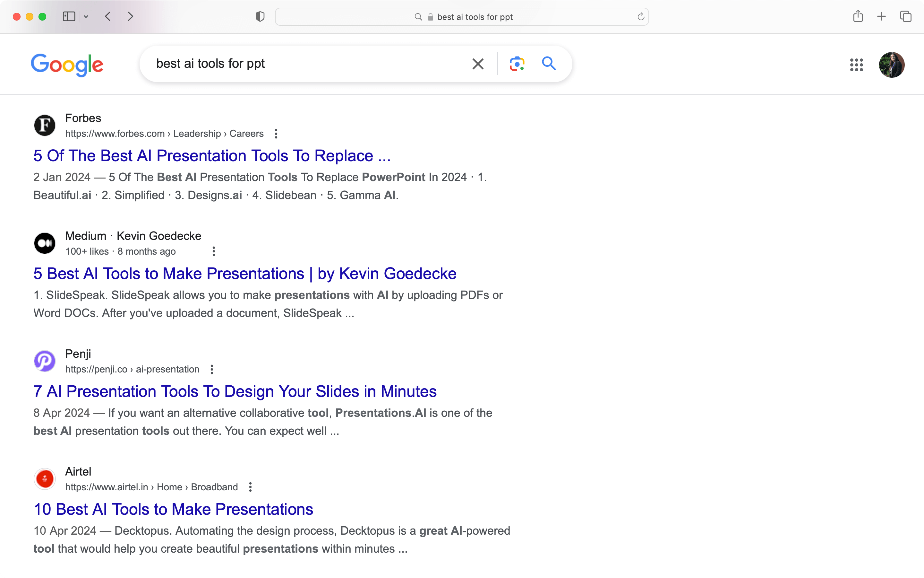Open the sidebar dropdown chevron
The width and height of the screenshot is (924, 578).
coord(86,16)
